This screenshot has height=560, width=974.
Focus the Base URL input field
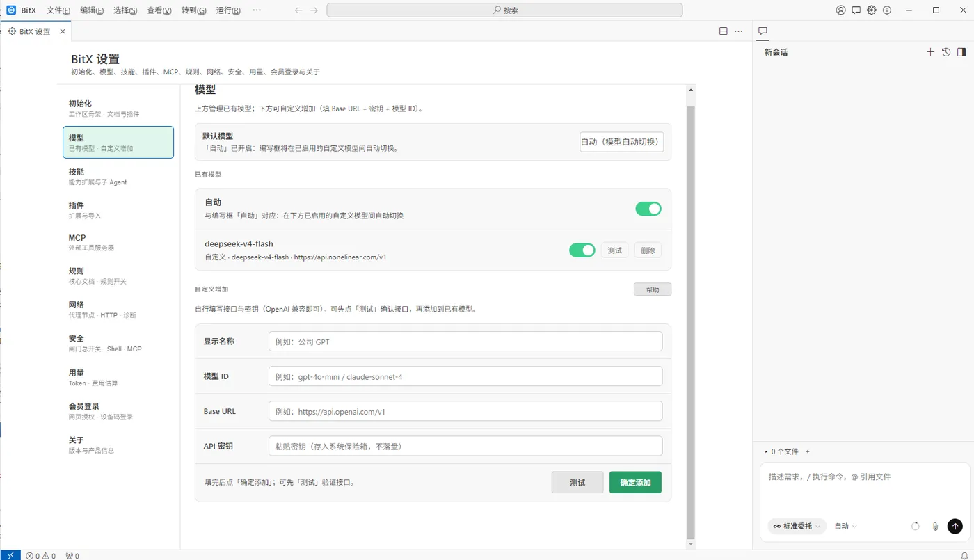pyautogui.click(x=465, y=411)
